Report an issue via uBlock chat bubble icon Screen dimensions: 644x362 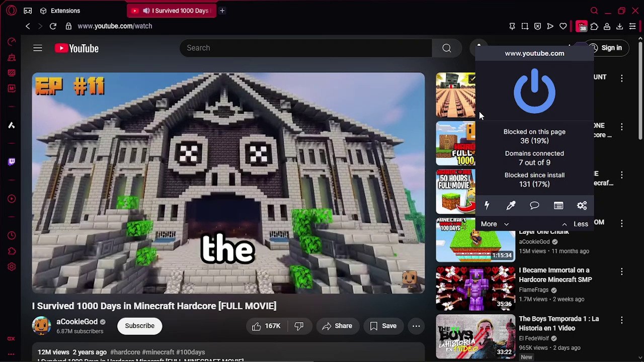click(534, 205)
